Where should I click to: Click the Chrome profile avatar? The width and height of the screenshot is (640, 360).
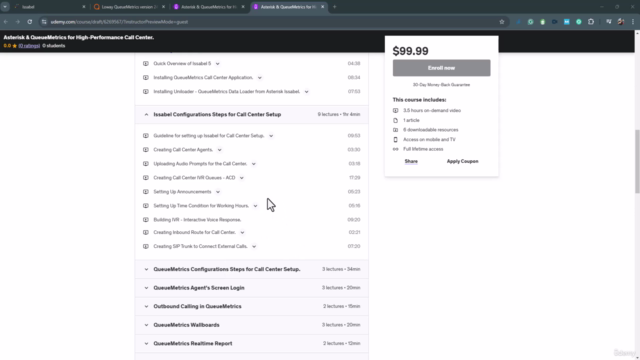pyautogui.click(x=621, y=22)
